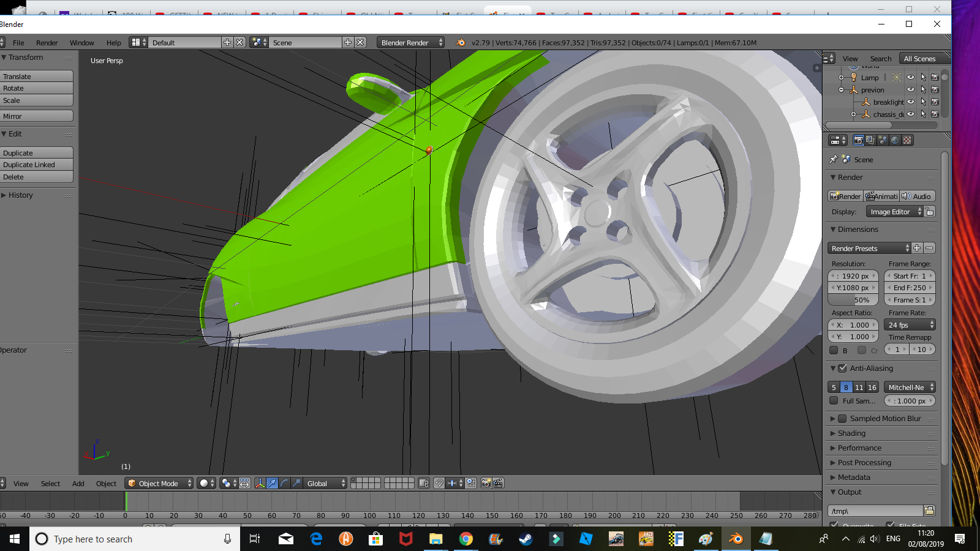Open the Scene properties tab icon
This screenshot has width=980, height=551.
(883, 140)
